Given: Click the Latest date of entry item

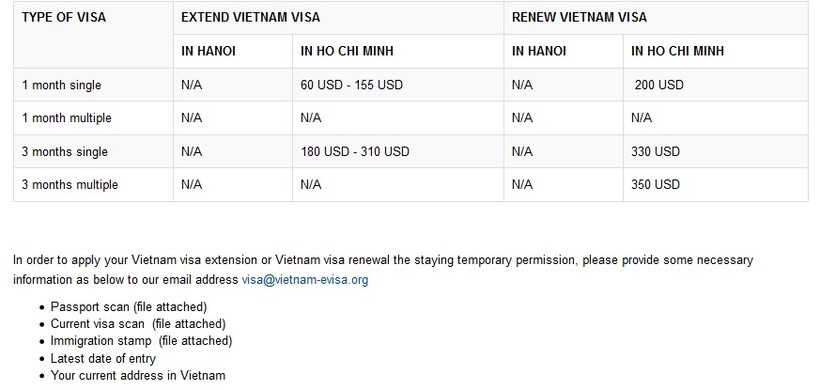Looking at the screenshot, I should point(103,359).
